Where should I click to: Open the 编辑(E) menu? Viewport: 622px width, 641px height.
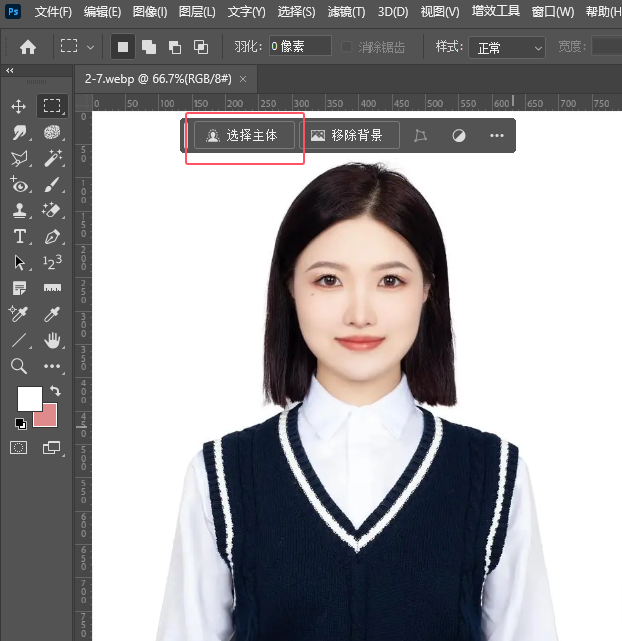coord(102,12)
